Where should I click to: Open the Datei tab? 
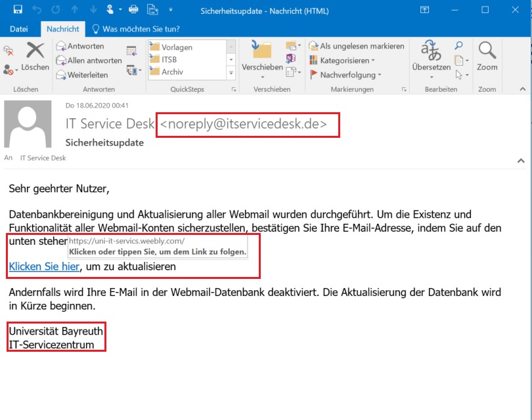(18, 29)
